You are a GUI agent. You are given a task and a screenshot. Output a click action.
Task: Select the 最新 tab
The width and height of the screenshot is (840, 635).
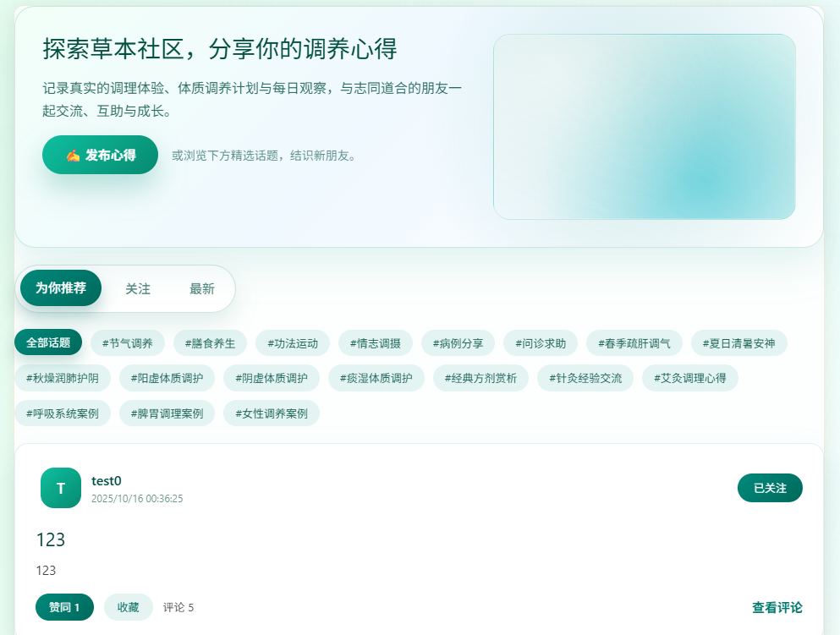(x=202, y=289)
